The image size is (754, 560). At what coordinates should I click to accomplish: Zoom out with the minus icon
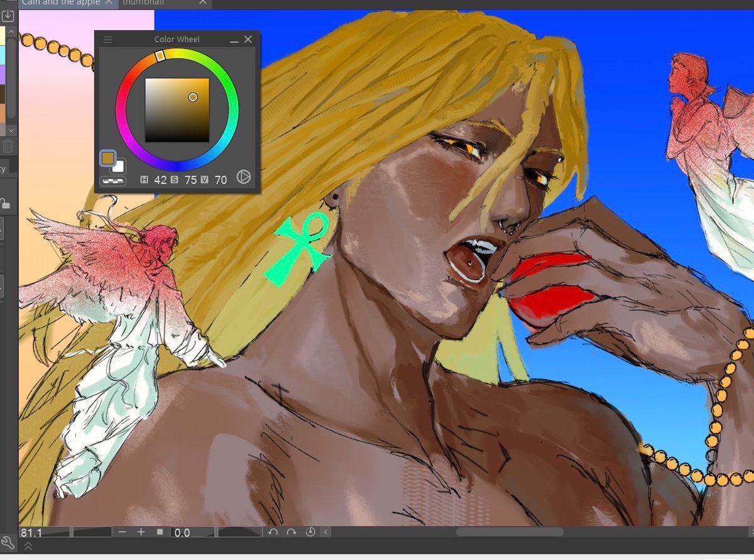122,532
